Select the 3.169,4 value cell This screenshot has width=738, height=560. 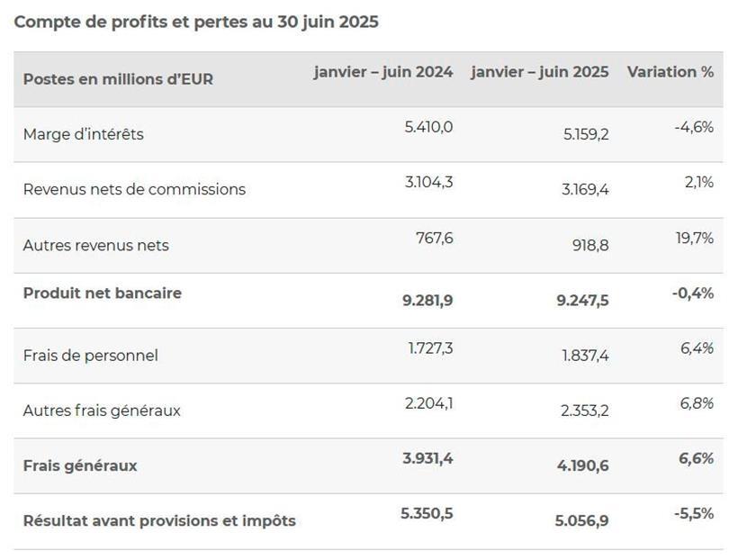[x=584, y=189]
